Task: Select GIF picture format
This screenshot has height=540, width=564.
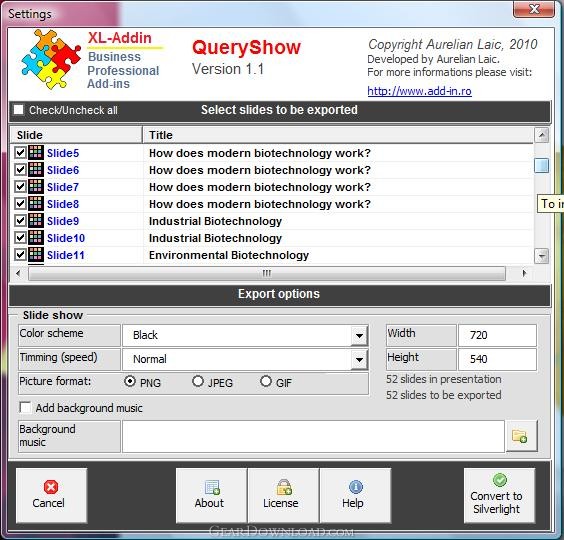Action: (266, 381)
